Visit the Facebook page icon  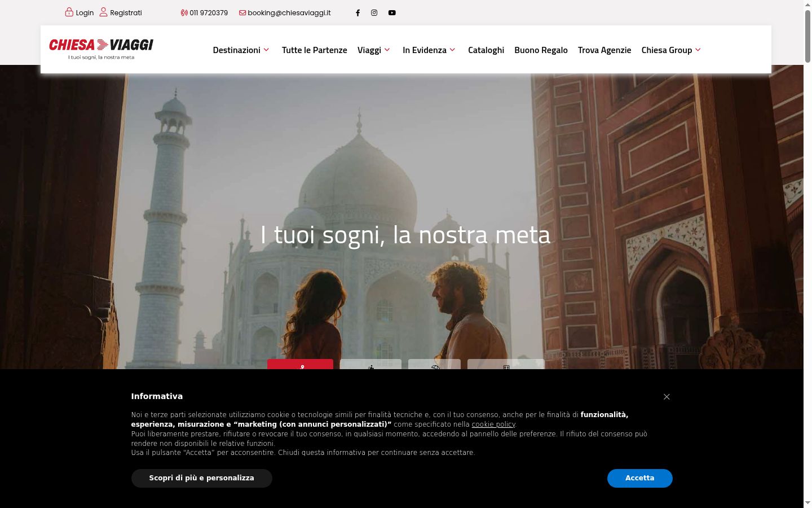[x=358, y=12]
